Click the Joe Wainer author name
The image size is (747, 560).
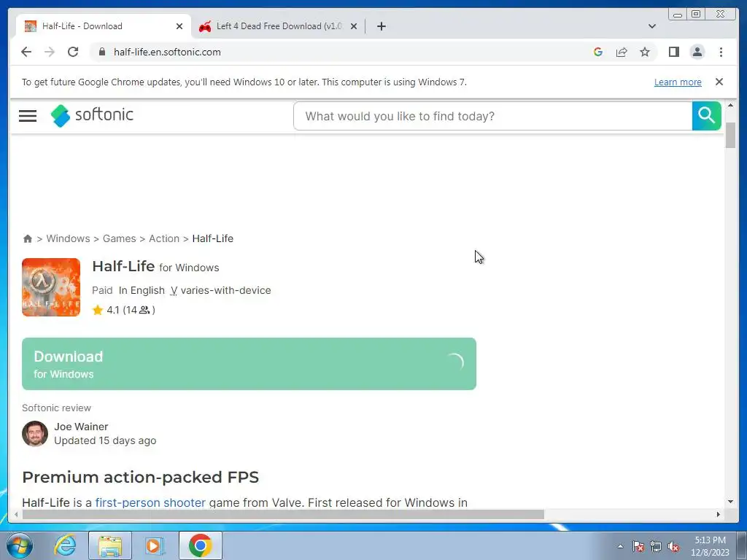click(x=81, y=427)
